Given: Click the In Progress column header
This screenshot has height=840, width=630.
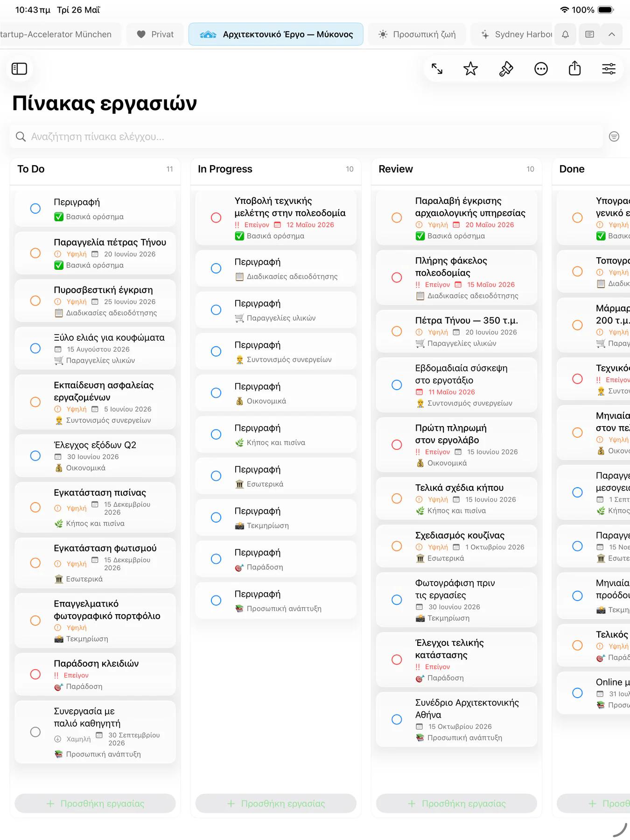Looking at the screenshot, I should tap(276, 169).
